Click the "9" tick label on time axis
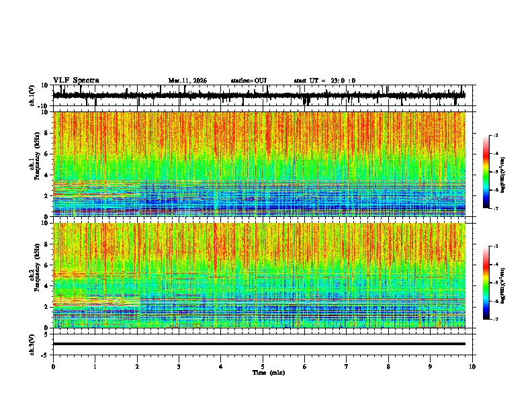 pyautogui.click(x=430, y=367)
